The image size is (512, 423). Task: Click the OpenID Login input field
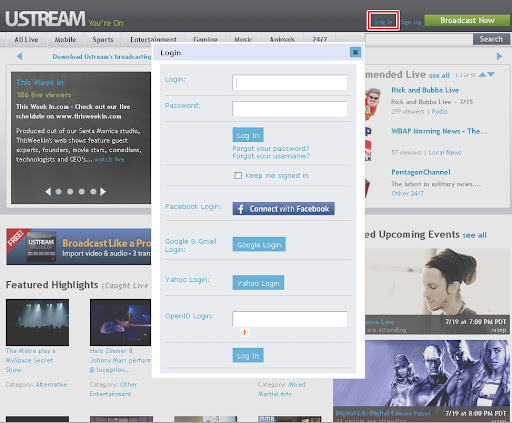pos(290,319)
